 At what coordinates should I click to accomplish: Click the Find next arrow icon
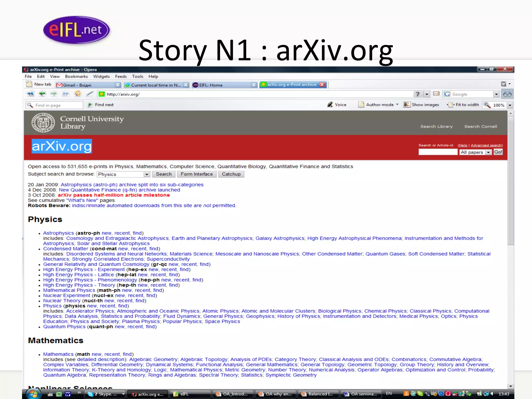tap(90, 105)
